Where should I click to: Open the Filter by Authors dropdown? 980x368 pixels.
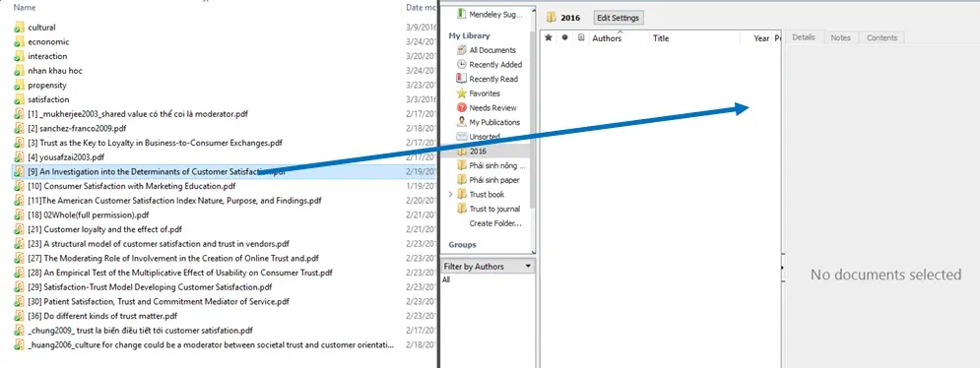tap(488, 266)
